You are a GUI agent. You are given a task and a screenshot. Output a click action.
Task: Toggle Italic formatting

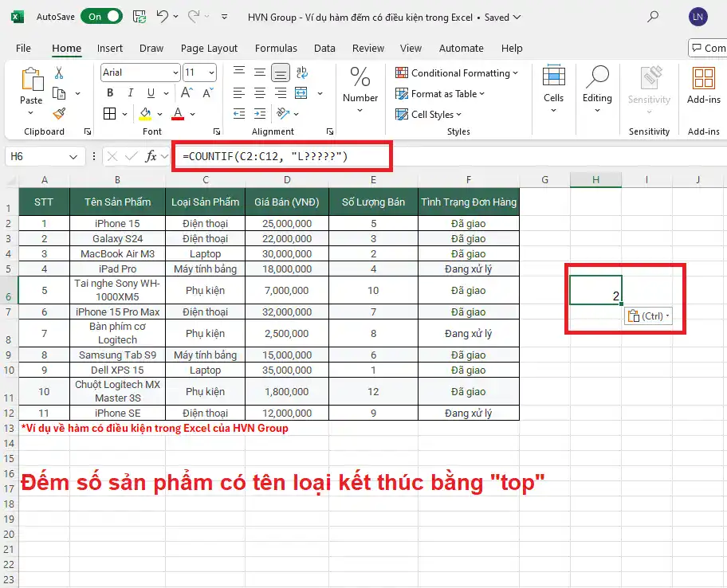point(129,92)
